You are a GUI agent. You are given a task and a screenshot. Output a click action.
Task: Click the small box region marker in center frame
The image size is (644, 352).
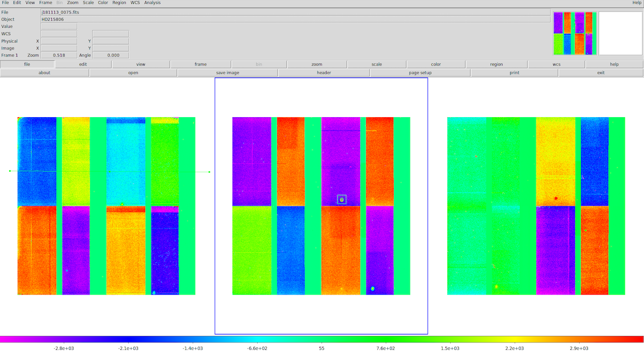coord(342,200)
